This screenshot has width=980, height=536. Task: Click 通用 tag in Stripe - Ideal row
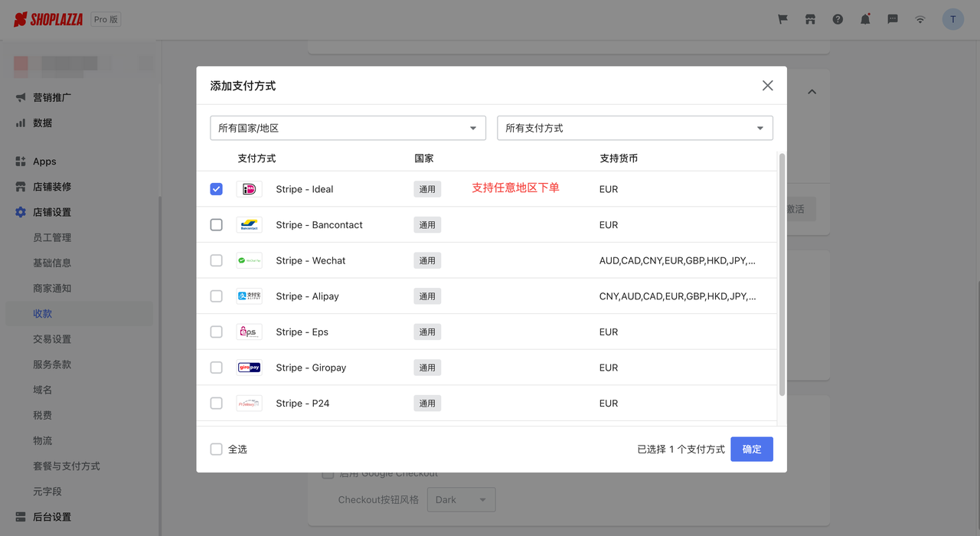click(427, 189)
